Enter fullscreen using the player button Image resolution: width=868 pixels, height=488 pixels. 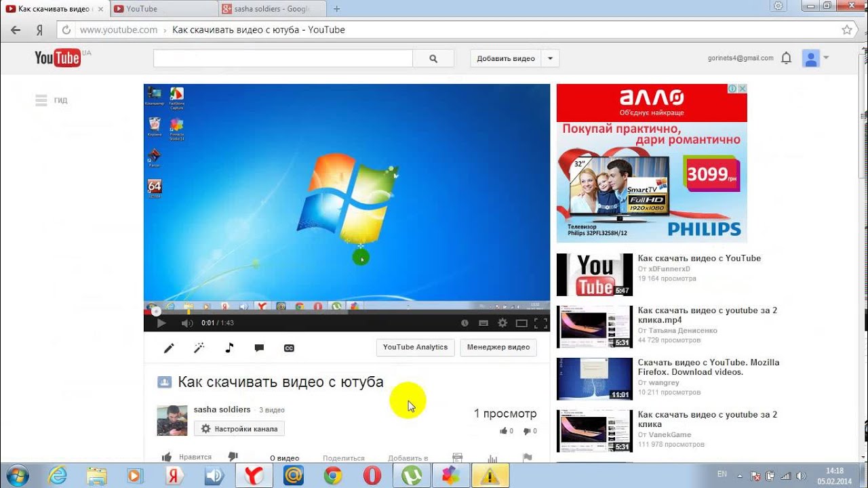[x=540, y=323]
